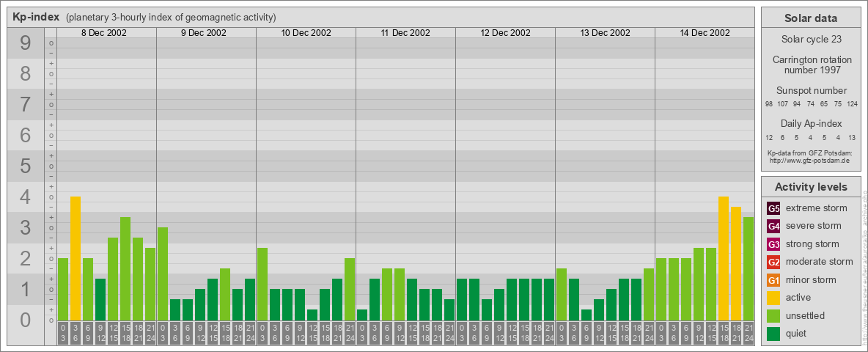Viewport: 868px width, 352px height.
Task: Click the G2 moderate storm swatch
Action: point(773,262)
